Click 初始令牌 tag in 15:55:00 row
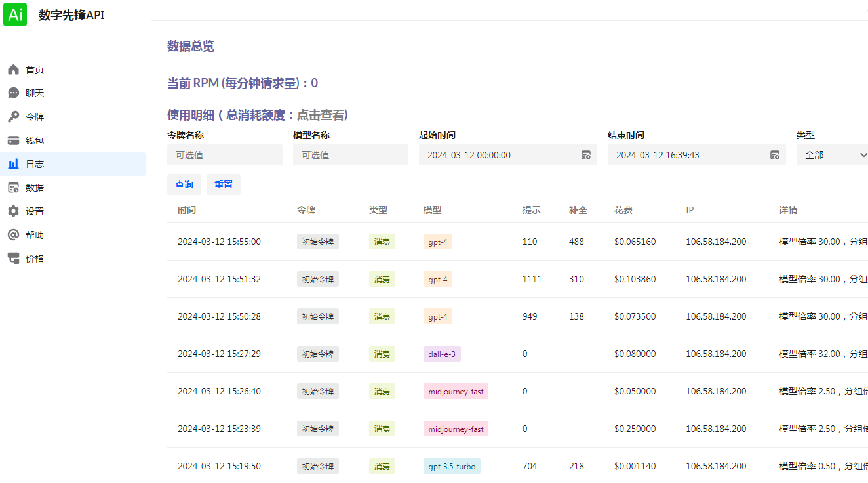 pyautogui.click(x=318, y=241)
